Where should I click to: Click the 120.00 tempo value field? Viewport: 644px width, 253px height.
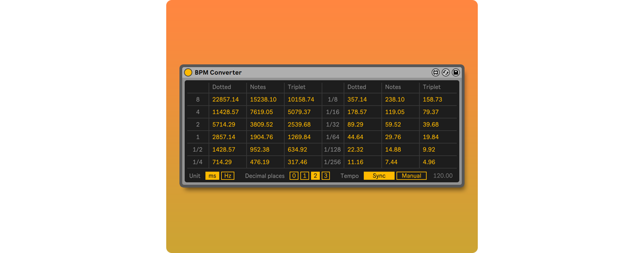(443, 176)
